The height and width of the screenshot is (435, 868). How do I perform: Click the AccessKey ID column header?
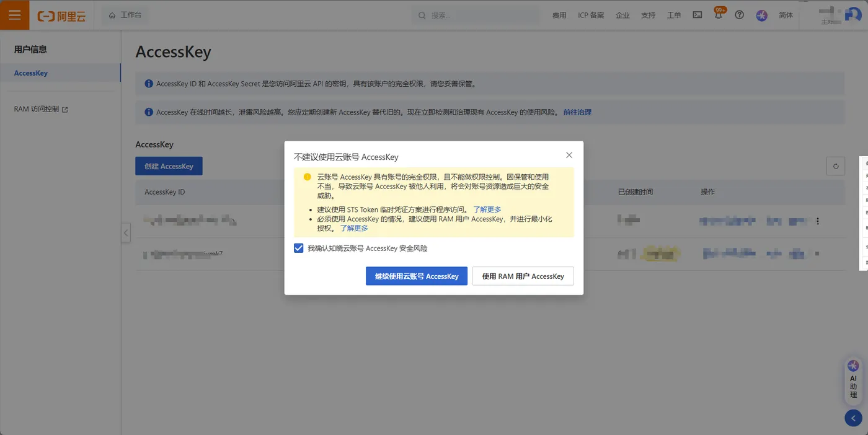pyautogui.click(x=165, y=192)
